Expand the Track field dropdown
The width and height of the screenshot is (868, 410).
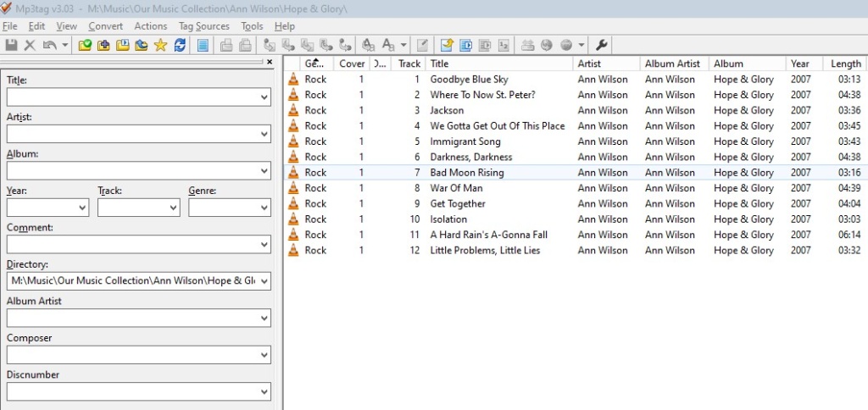pyautogui.click(x=173, y=208)
